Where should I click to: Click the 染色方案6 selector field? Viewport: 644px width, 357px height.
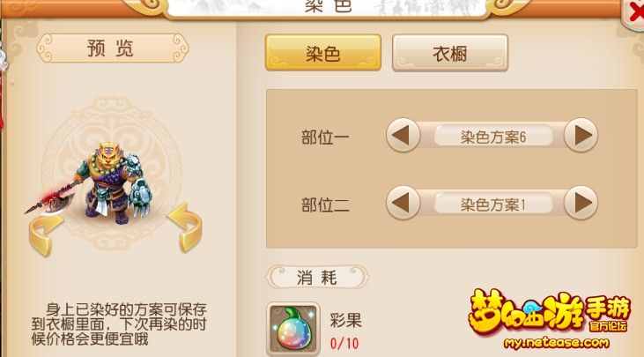(492, 137)
